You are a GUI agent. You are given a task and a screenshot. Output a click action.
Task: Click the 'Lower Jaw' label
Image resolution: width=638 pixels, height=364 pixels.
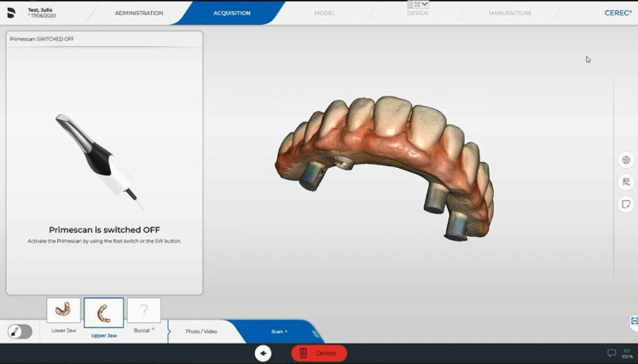tap(63, 330)
